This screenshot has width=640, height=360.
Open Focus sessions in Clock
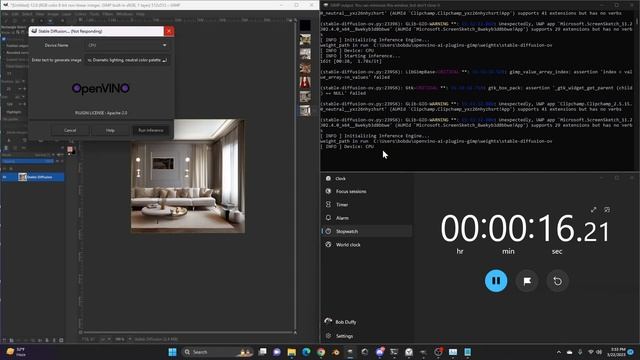(x=367, y=191)
